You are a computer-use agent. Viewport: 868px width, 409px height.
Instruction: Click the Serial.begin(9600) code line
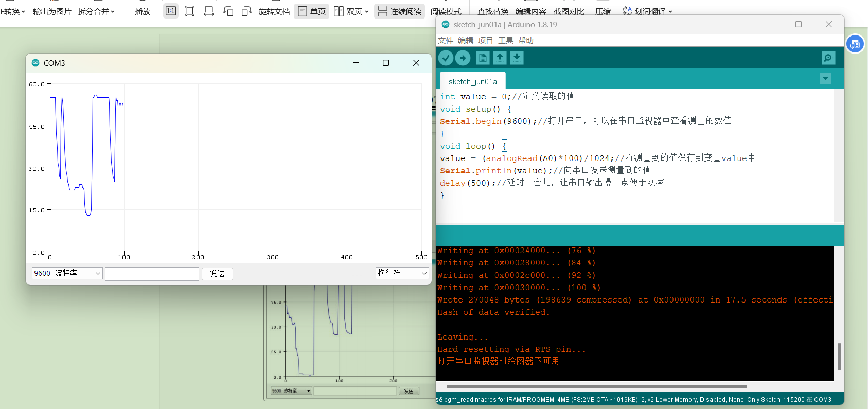[586, 121]
